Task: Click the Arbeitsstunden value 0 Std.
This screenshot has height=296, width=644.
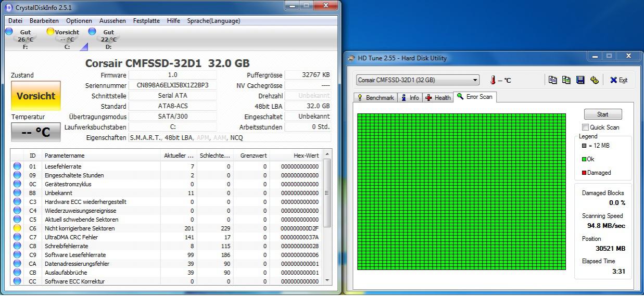Action: 308,127
